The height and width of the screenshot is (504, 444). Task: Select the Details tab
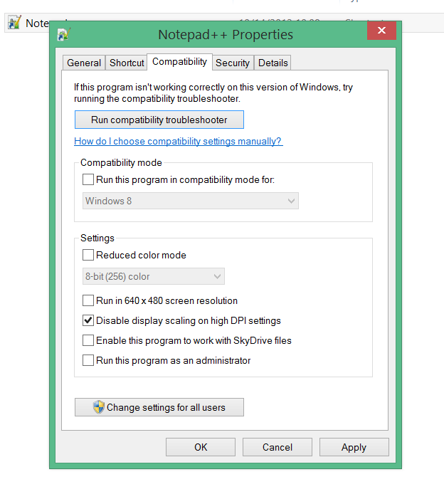273,63
